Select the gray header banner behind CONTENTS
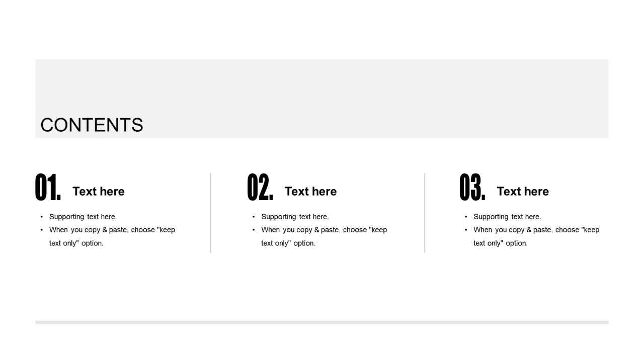This screenshot has height=362, width=644. (322, 99)
